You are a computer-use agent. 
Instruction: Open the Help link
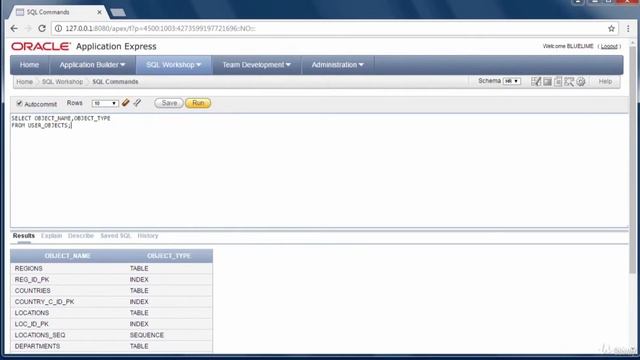605,82
